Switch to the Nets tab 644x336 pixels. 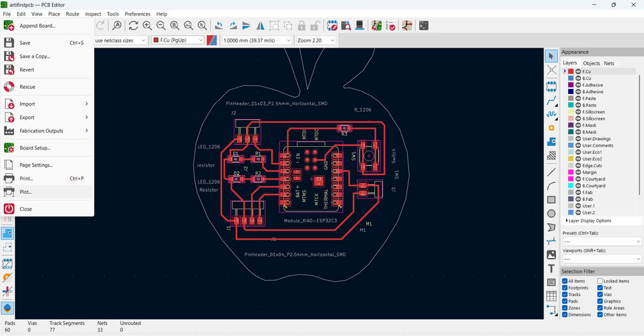pos(609,63)
